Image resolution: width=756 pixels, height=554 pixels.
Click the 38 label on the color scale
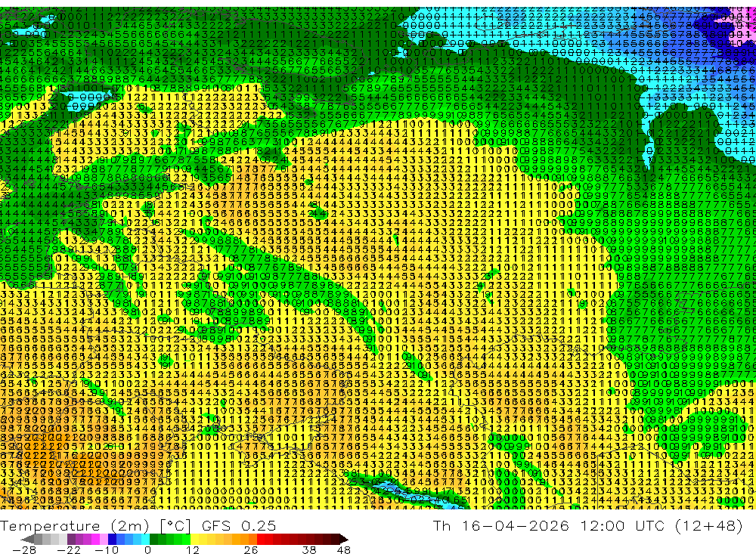(309, 549)
